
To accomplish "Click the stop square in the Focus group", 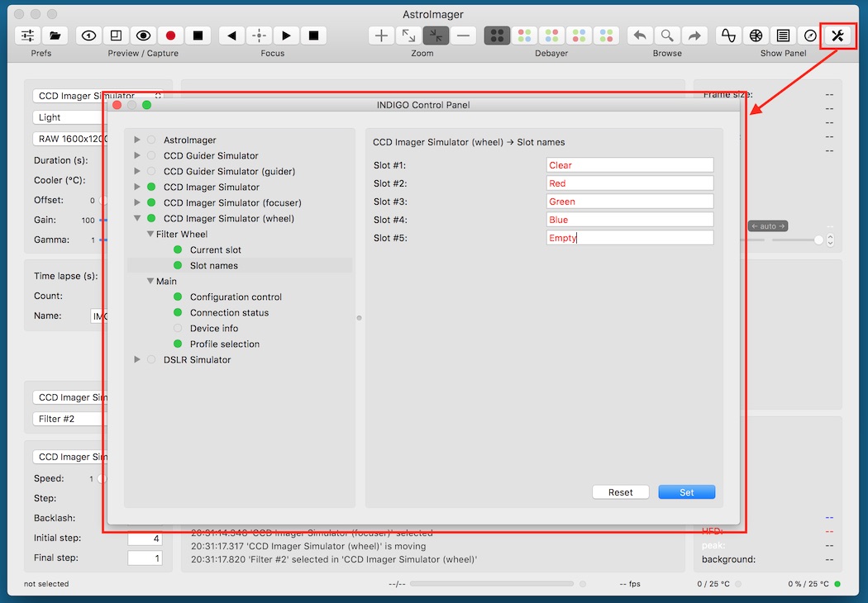I will pos(313,36).
